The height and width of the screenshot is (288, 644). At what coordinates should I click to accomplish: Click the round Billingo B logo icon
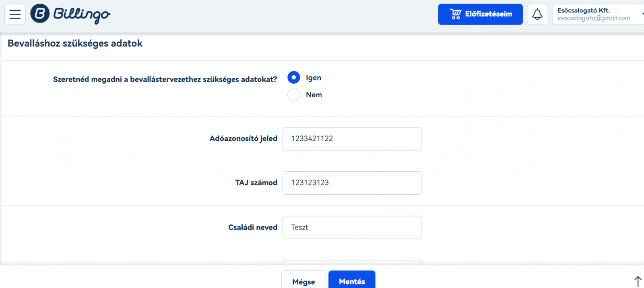[x=40, y=14]
